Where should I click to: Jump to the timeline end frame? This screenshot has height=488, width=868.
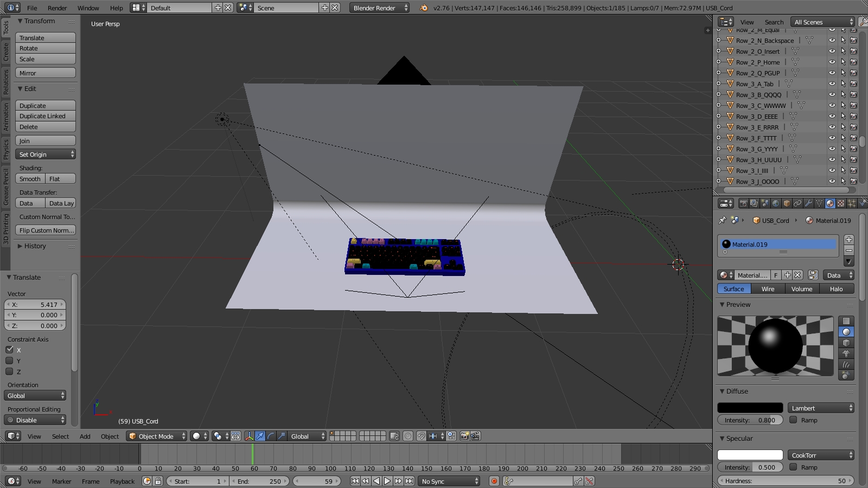coord(410,481)
